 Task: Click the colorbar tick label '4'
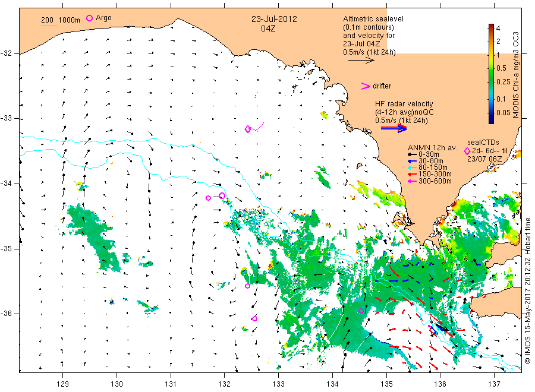click(498, 29)
